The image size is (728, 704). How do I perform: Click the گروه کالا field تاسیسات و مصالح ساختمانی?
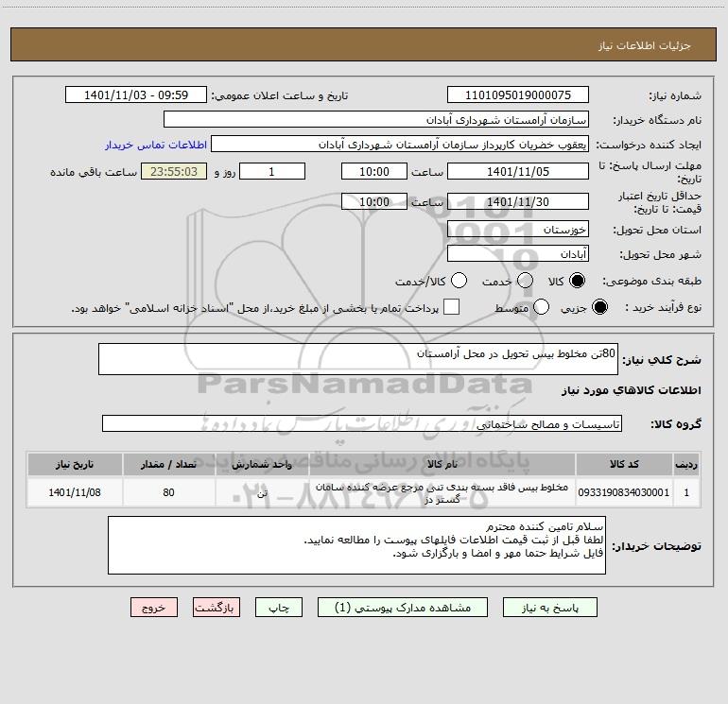pos(362,423)
